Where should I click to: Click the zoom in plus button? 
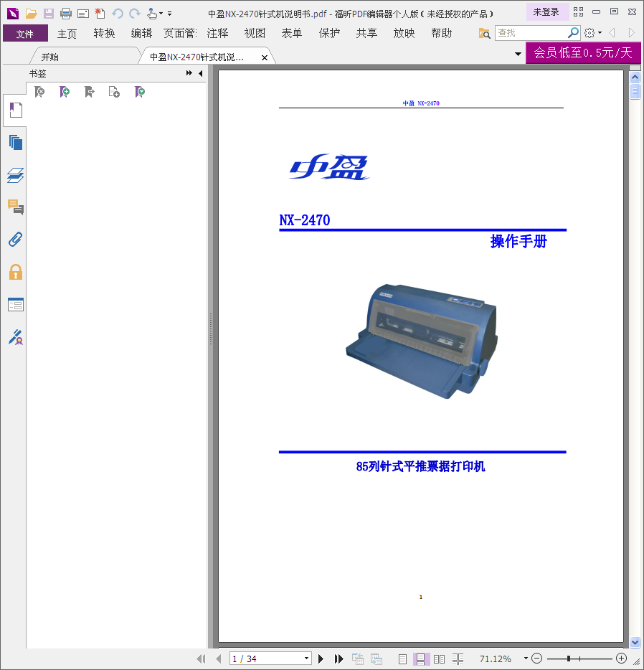(622, 659)
